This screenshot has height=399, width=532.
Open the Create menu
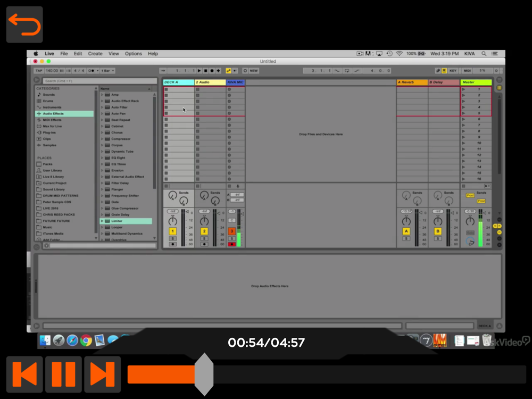95,54
